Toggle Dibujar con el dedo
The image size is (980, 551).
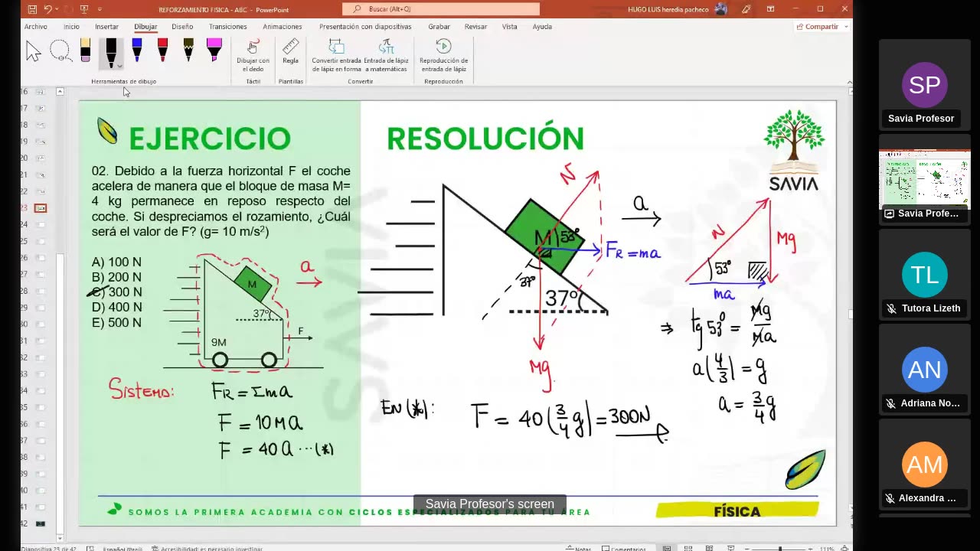pos(253,56)
